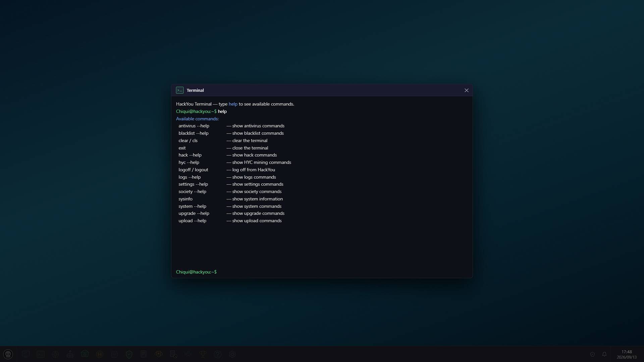
Task: Open the gear settings icon in taskbar
Action: pos(232,354)
